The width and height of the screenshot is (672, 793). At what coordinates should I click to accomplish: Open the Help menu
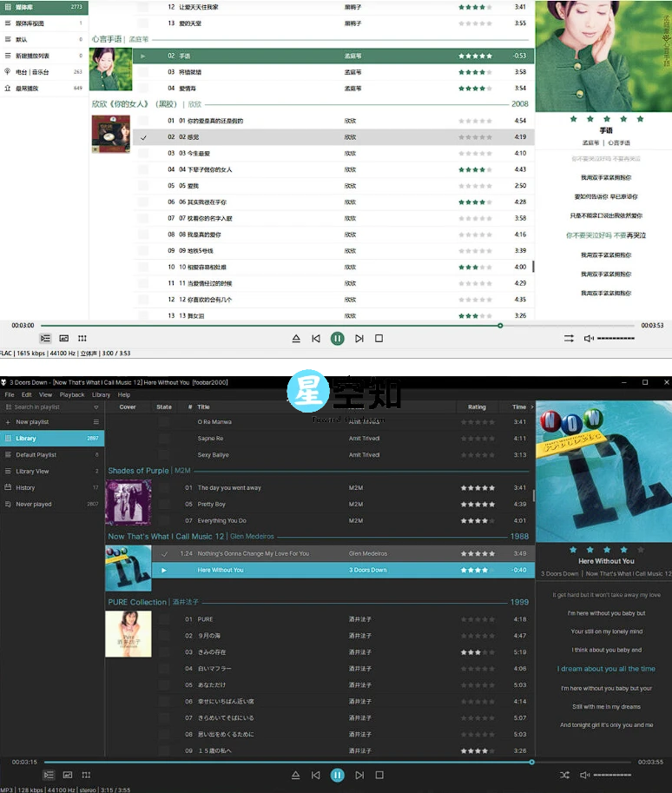pos(124,395)
